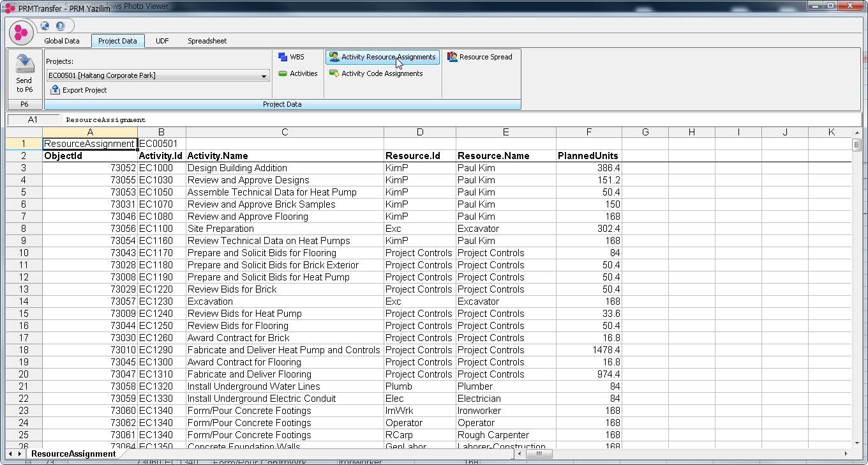Expand the Projects dropdown list
868x465 pixels.
(264, 76)
